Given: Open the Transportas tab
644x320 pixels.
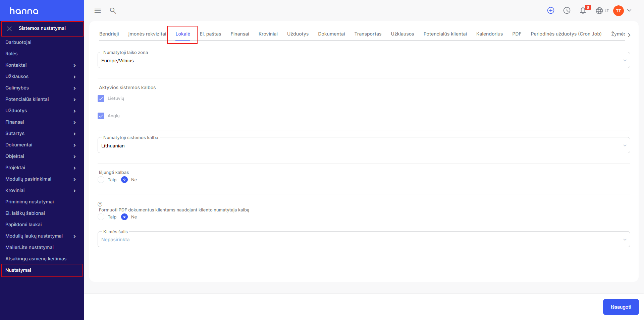Looking at the screenshot, I should tap(368, 34).
